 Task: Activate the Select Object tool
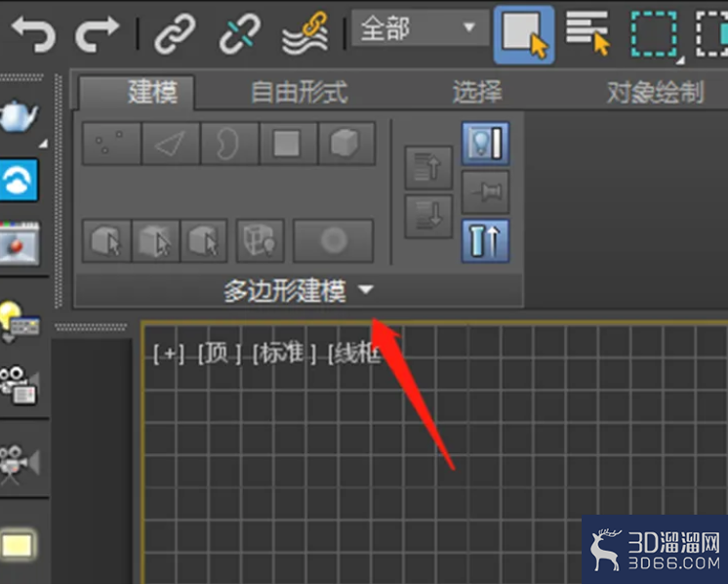[524, 35]
